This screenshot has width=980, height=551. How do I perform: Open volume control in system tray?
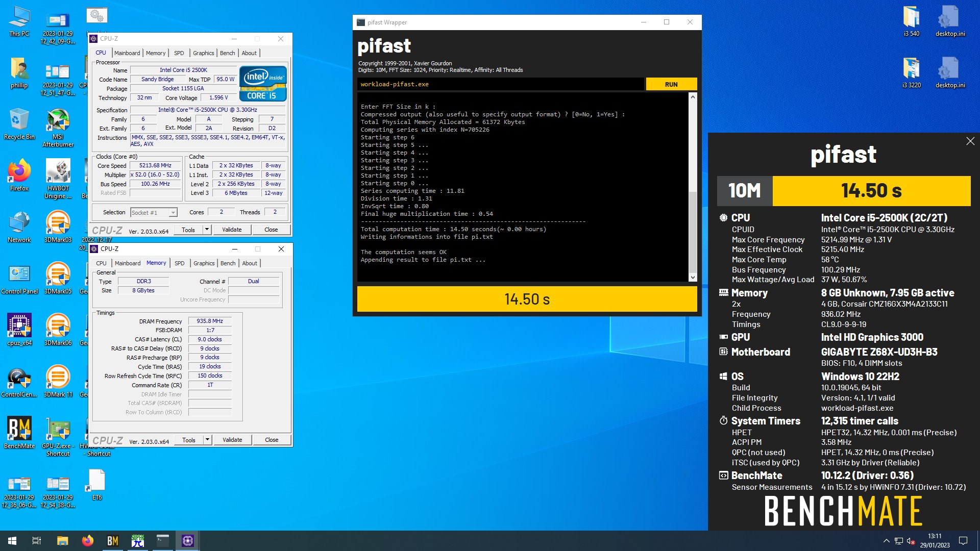(911, 541)
